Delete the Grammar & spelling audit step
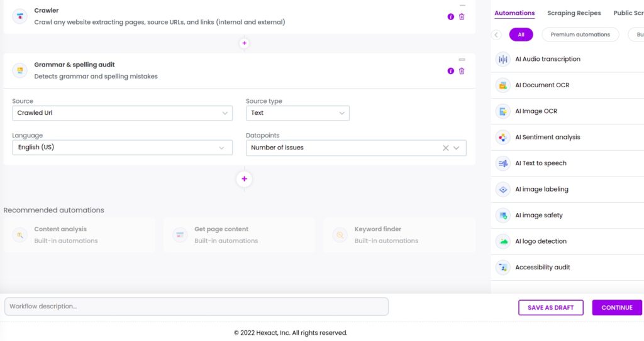644x341 pixels. (x=462, y=71)
